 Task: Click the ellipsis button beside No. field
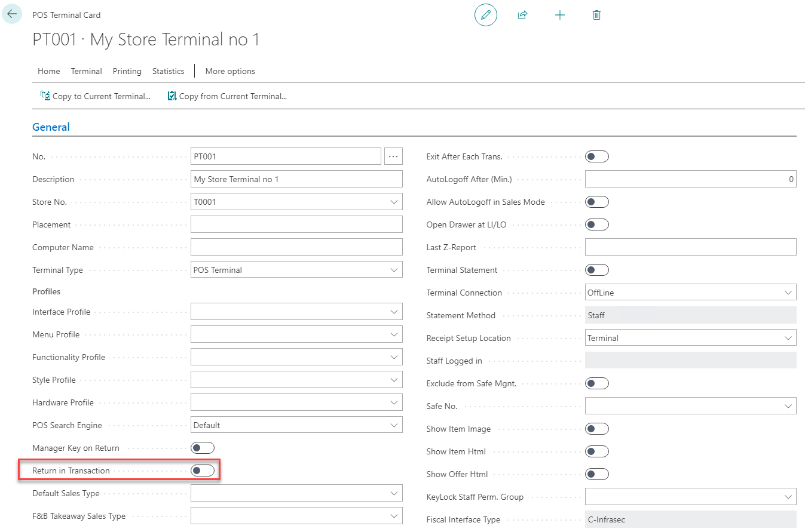[x=393, y=156]
